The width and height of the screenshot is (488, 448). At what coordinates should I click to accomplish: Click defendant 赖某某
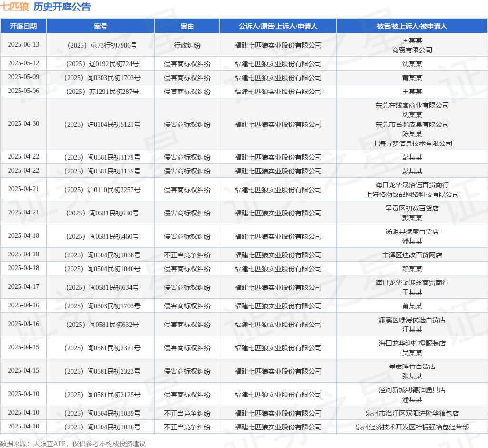click(412, 269)
